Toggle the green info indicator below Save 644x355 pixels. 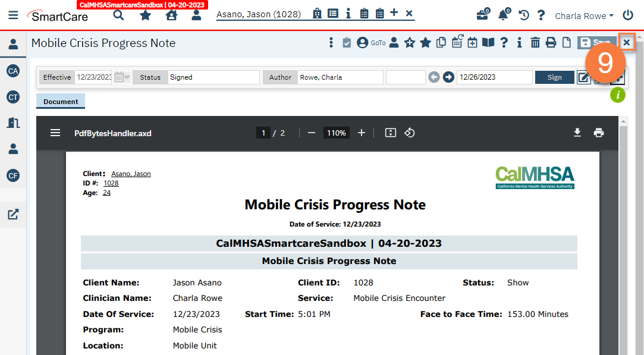[x=617, y=95]
